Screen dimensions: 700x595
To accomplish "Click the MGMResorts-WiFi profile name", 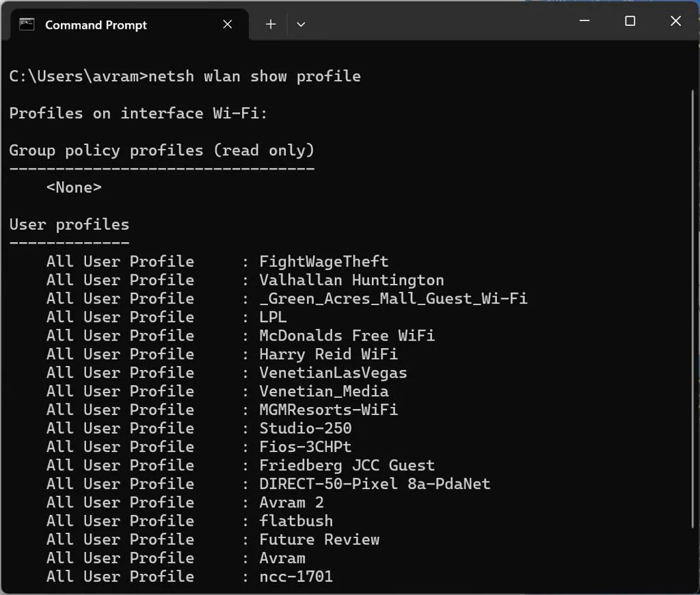I will tap(329, 410).
